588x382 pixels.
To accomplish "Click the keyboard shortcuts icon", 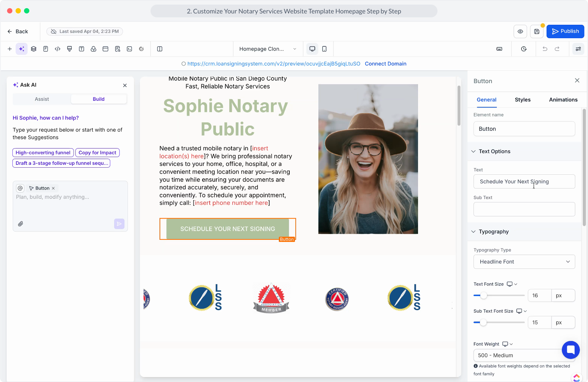I will [x=499, y=49].
